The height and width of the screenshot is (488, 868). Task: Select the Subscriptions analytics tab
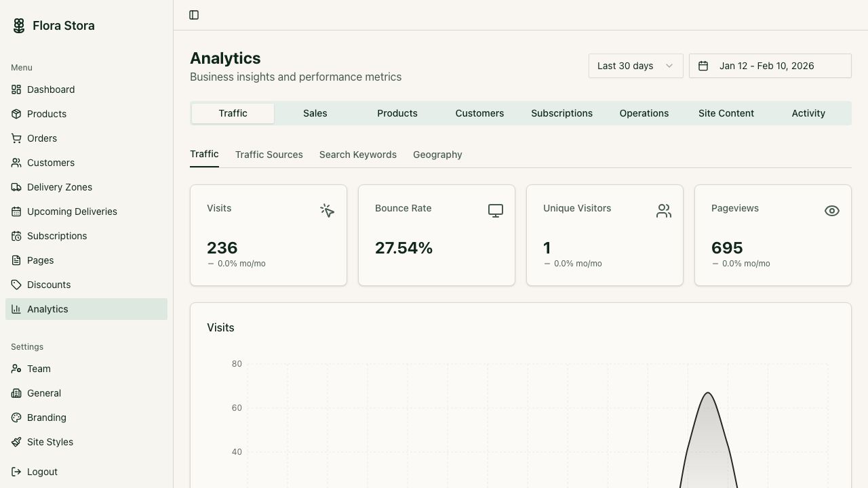[x=562, y=113]
